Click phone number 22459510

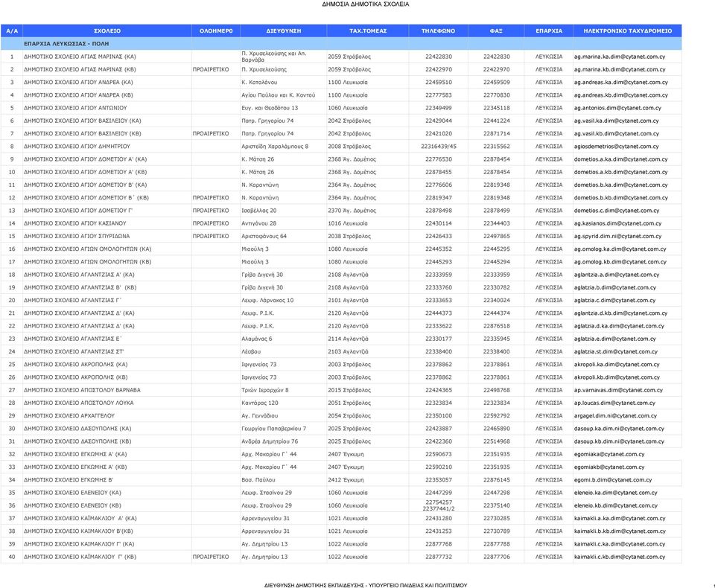tap(439, 82)
